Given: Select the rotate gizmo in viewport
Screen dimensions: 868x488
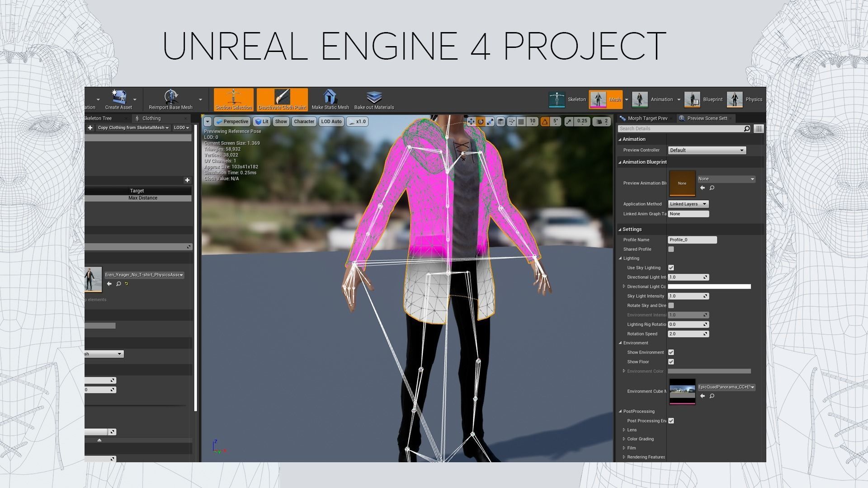Looking at the screenshot, I should coord(481,122).
